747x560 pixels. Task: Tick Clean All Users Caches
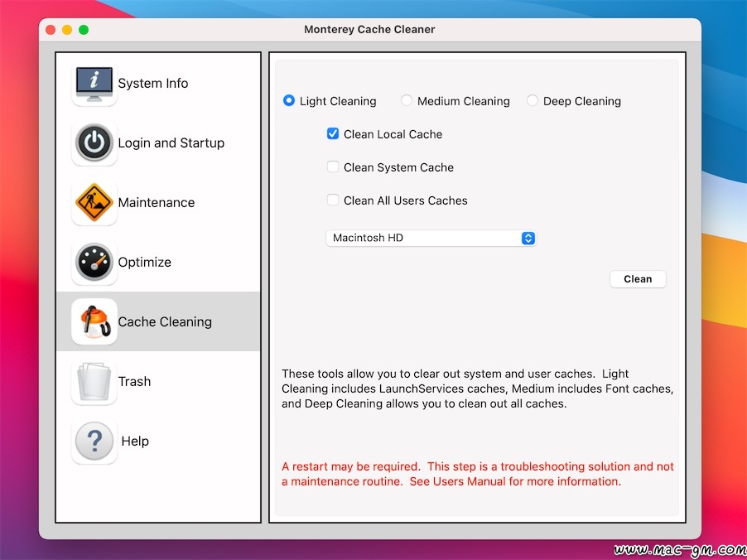[333, 200]
